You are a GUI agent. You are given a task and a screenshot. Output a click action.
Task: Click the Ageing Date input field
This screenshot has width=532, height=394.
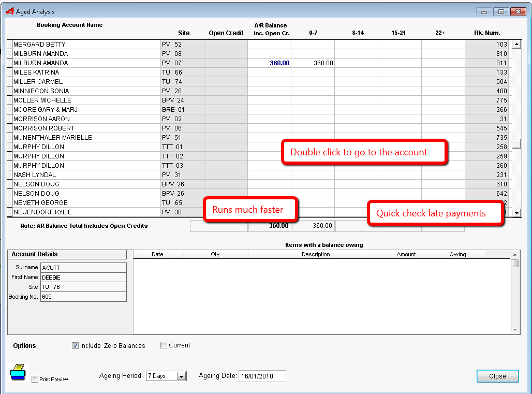pyautogui.click(x=262, y=376)
